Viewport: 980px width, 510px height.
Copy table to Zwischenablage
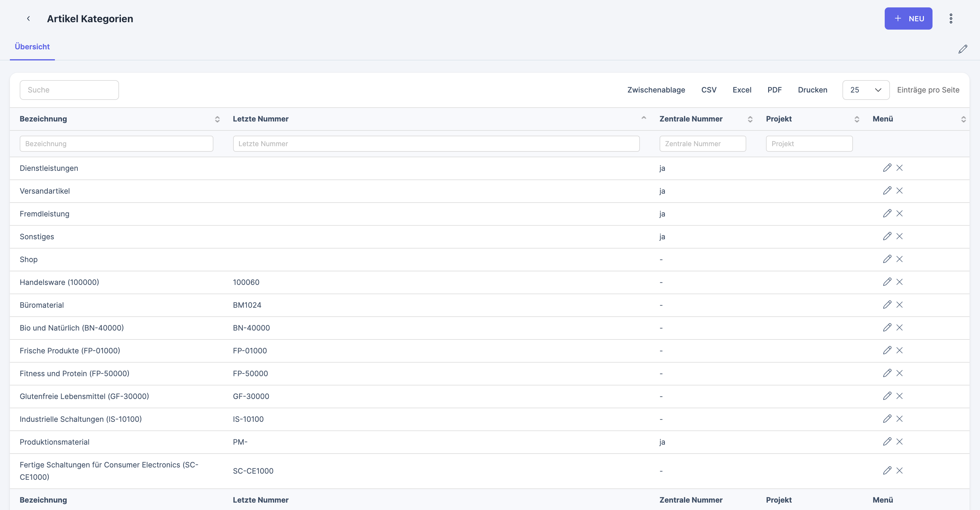(656, 90)
